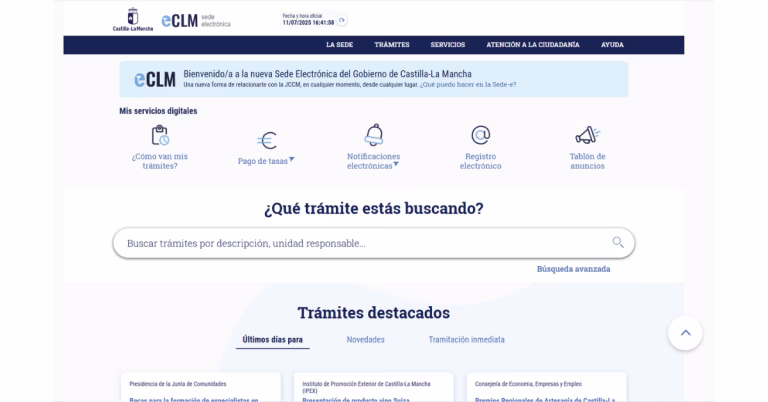Open the SERVICIOS menu
768x402 pixels.
pos(448,45)
